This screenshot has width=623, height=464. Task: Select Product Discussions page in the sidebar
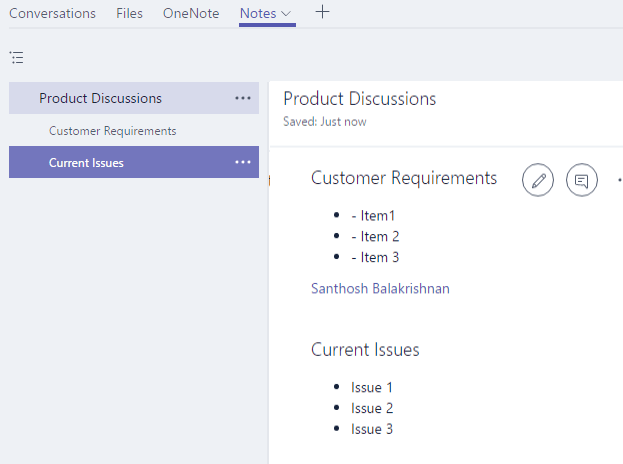click(100, 98)
